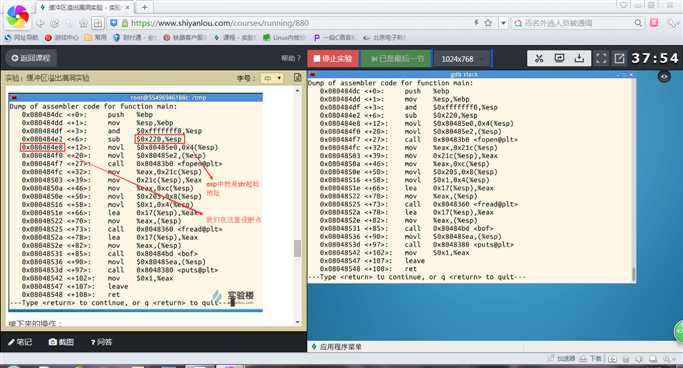Click the pink extension icon

(654, 23)
